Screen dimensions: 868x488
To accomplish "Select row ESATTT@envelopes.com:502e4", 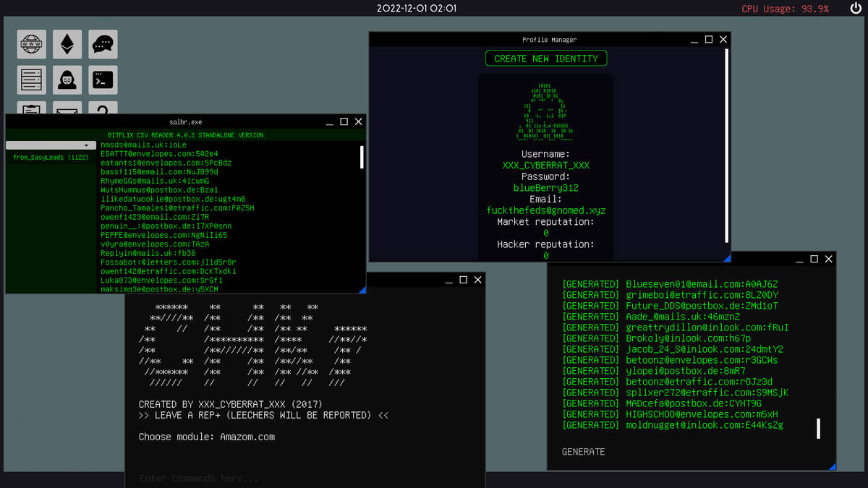I will click(x=159, y=153).
